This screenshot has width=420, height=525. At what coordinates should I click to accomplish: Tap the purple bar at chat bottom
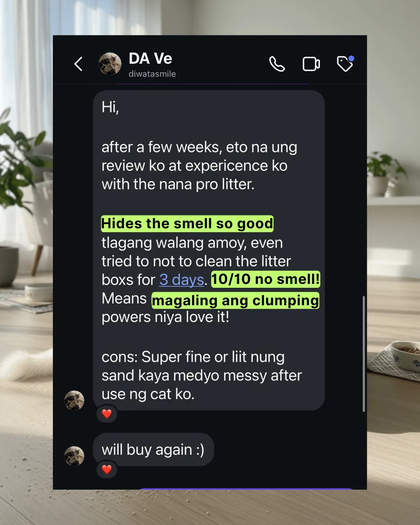click(x=246, y=488)
